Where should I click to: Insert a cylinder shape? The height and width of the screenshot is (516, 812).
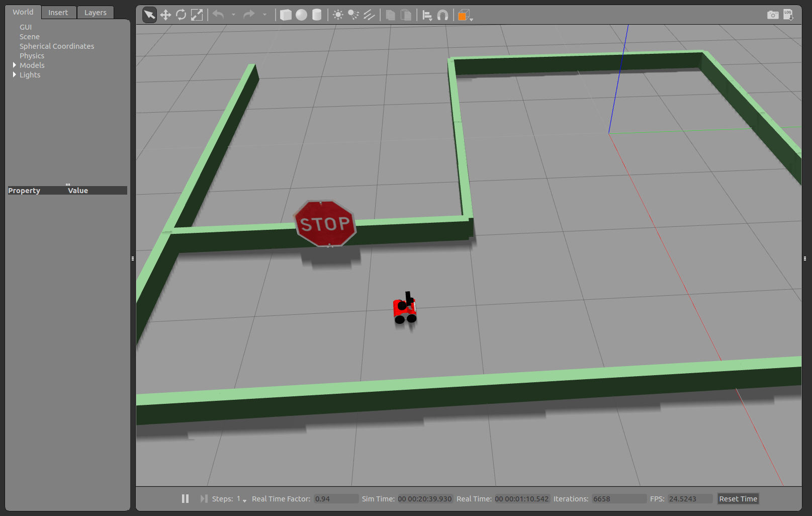tap(317, 15)
